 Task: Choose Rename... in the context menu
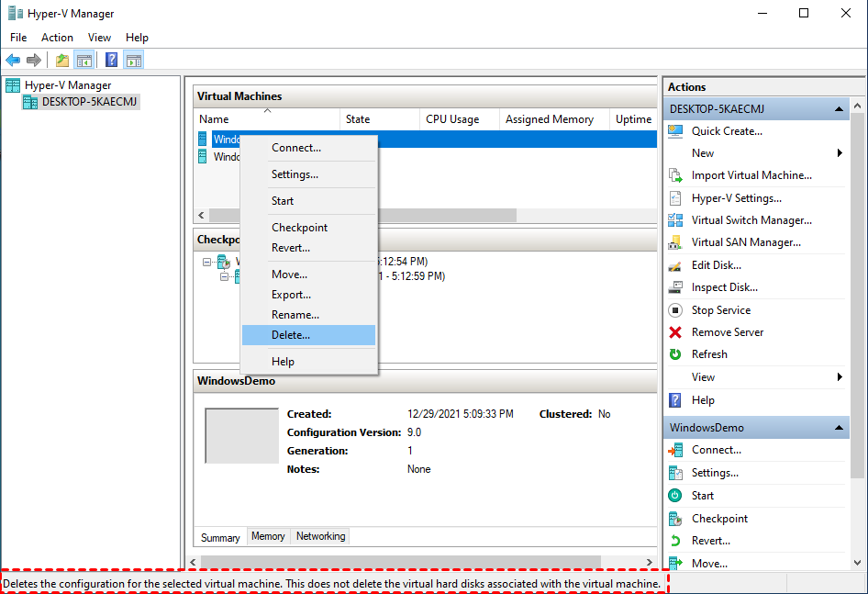coord(309,315)
